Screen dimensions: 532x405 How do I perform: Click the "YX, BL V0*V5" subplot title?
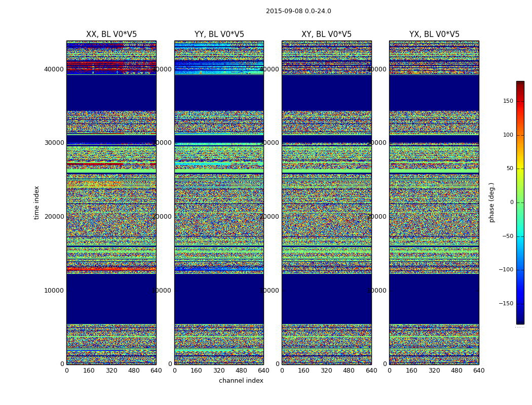coord(434,34)
